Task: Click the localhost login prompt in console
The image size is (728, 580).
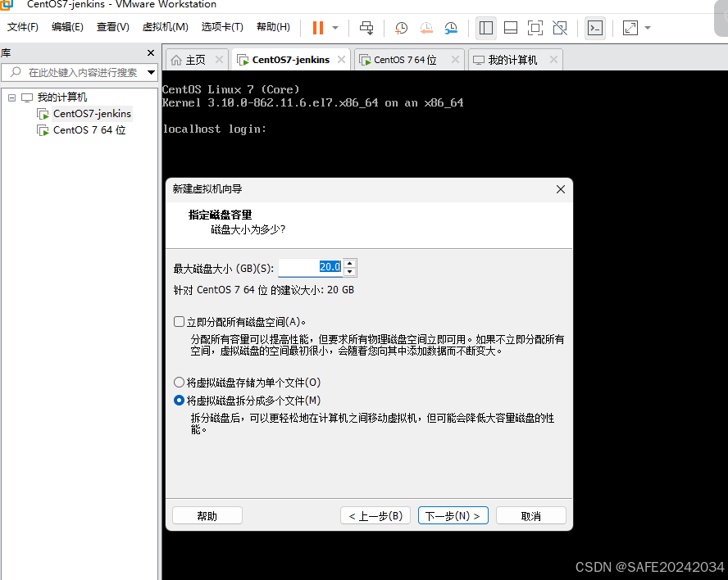Action: pyautogui.click(x=215, y=129)
